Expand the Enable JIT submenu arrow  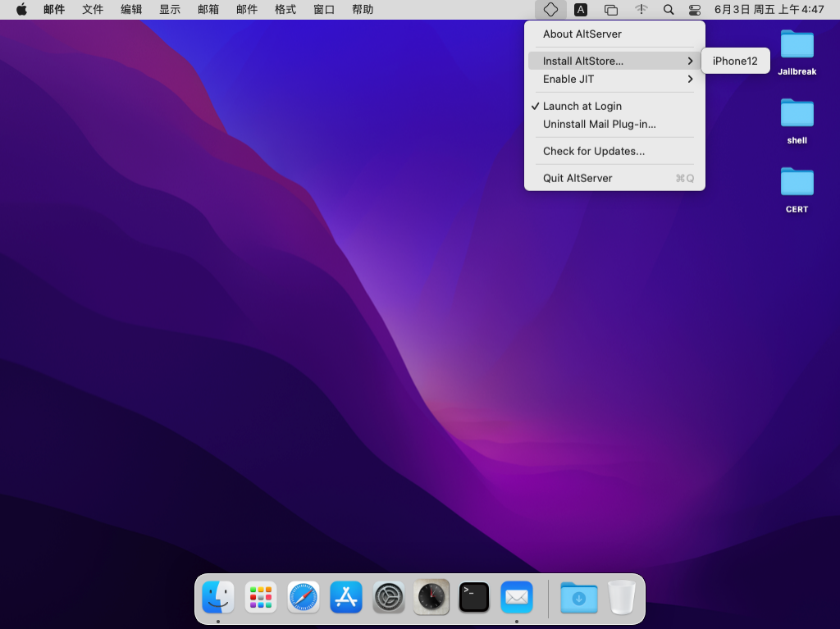tap(691, 80)
